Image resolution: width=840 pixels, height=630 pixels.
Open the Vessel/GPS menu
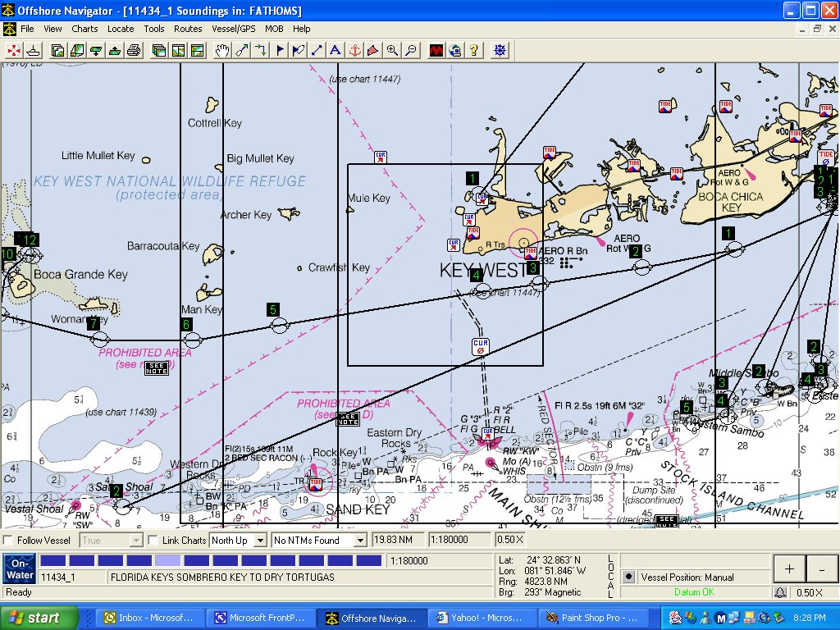[234, 29]
